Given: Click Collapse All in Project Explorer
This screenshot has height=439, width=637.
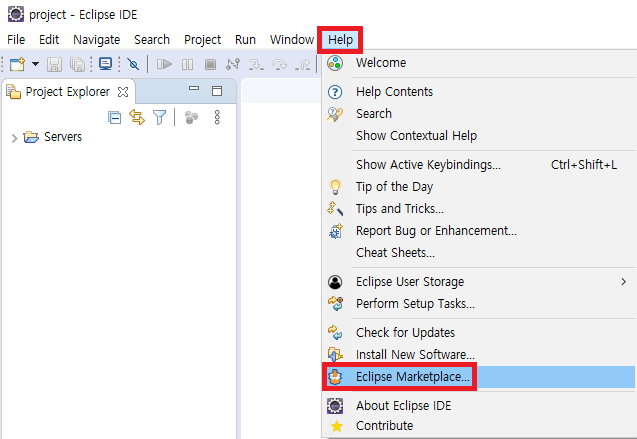Looking at the screenshot, I should click(115, 118).
